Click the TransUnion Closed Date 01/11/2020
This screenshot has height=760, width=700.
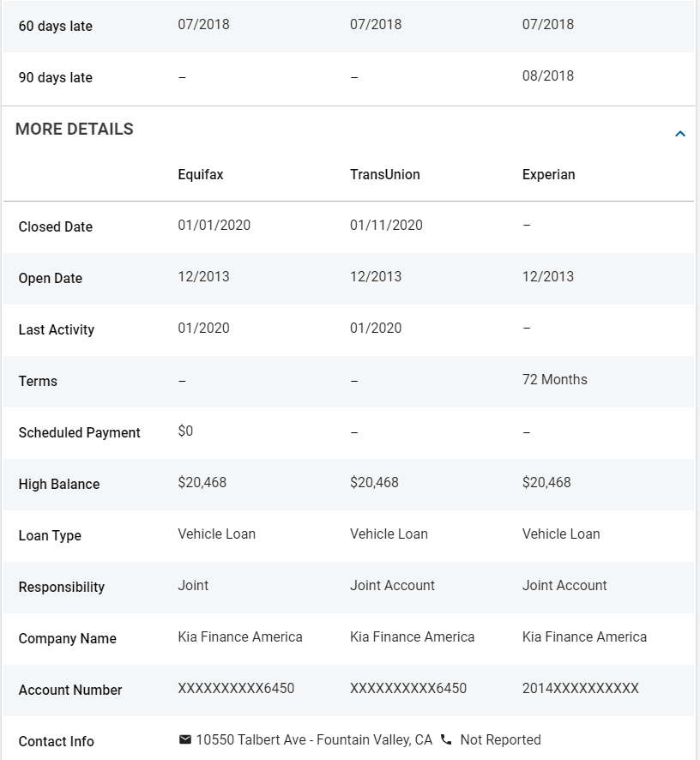coord(386,225)
